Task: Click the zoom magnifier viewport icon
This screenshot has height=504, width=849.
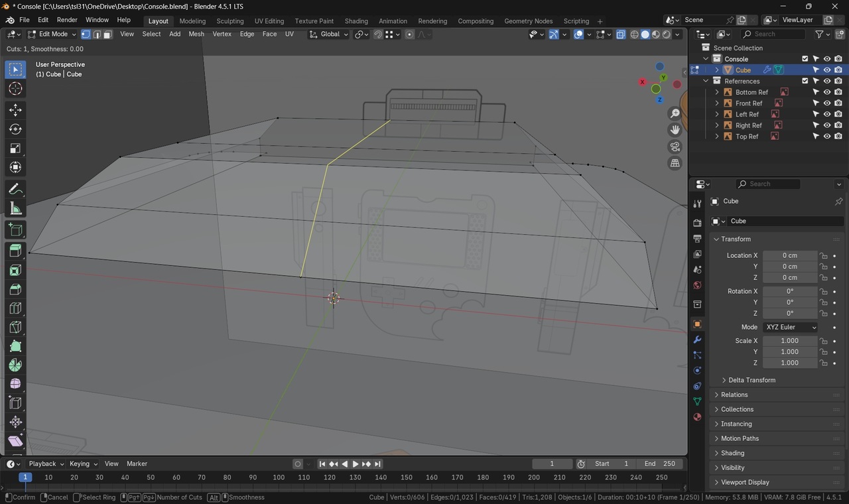Action: (675, 113)
